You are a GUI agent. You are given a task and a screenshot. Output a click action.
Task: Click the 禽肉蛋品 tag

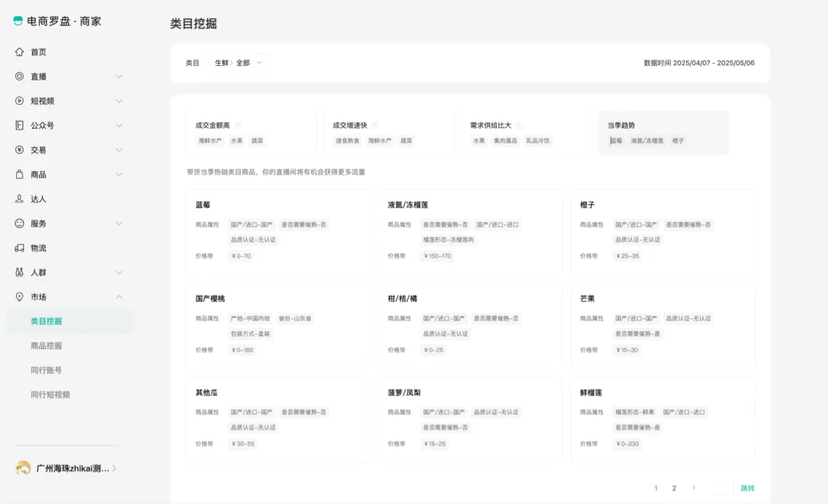coord(505,141)
